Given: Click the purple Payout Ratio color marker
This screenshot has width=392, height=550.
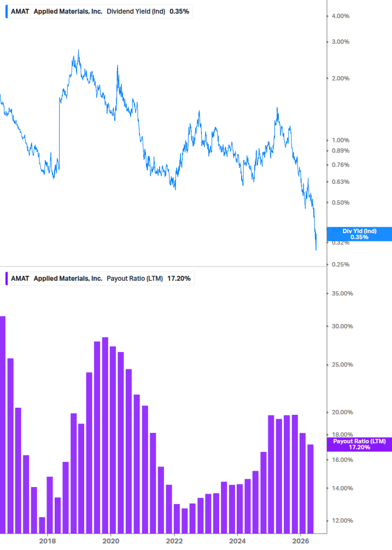Looking at the screenshot, I should pos(7,279).
